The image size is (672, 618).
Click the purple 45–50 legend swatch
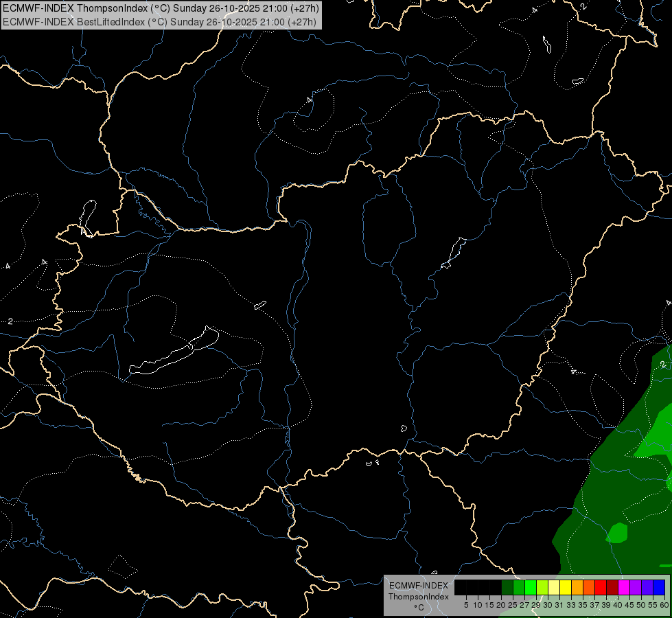(636, 588)
